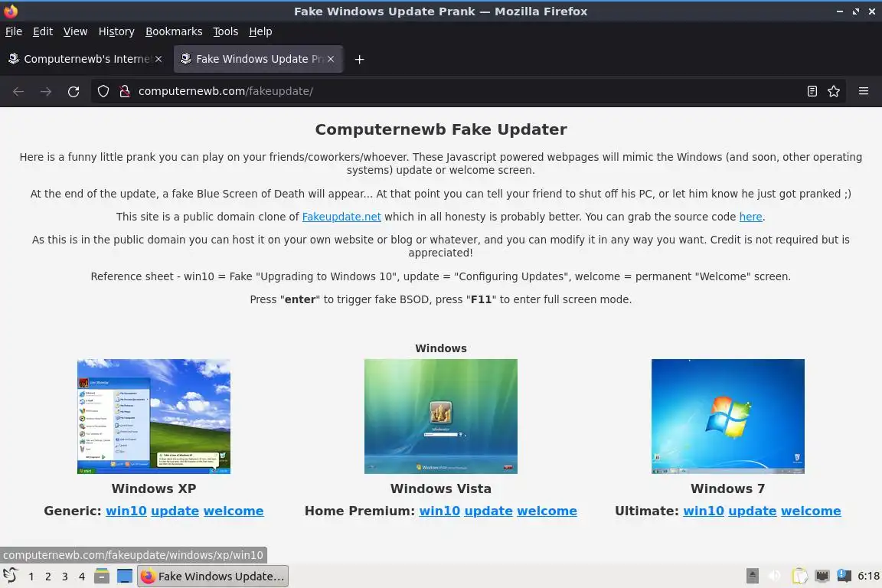Open the View menu
Screen dimensions: 882x588
coord(75,31)
